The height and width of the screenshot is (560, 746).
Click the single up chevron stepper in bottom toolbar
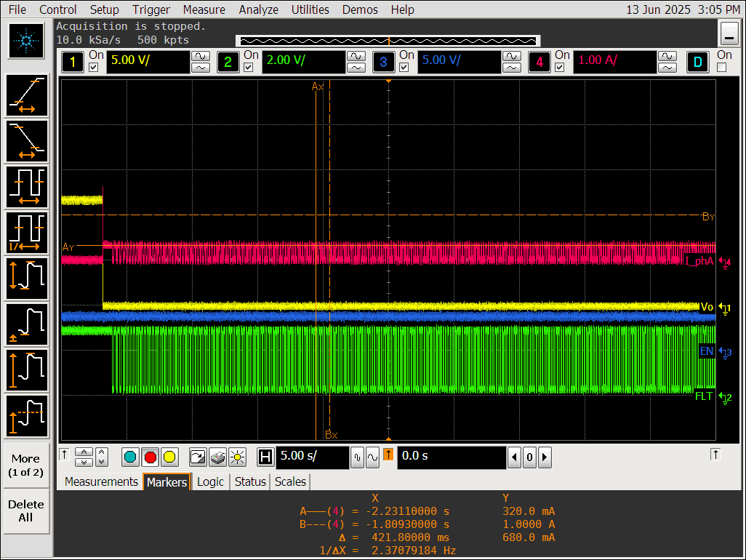(84, 452)
